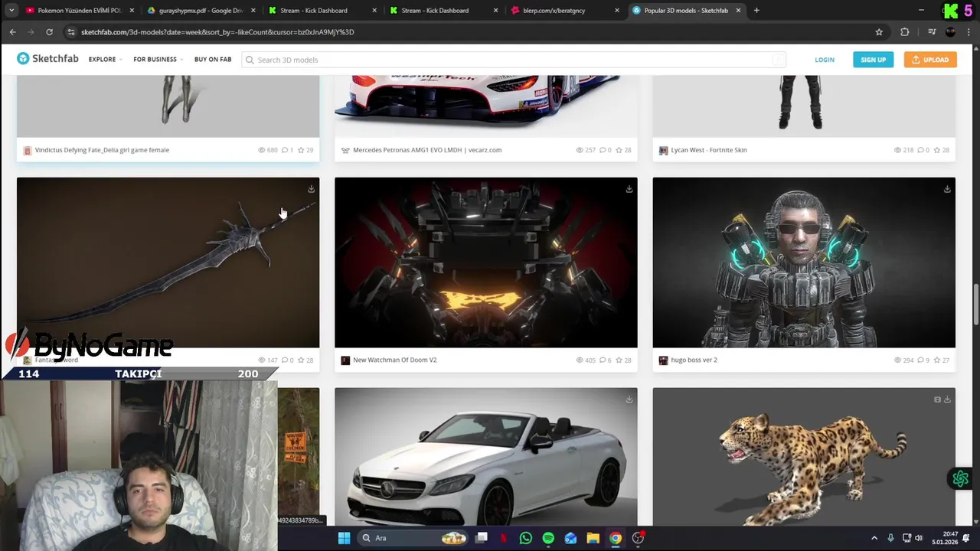Bookmark this page with the star icon
The image size is (980, 551).
pos(879,32)
